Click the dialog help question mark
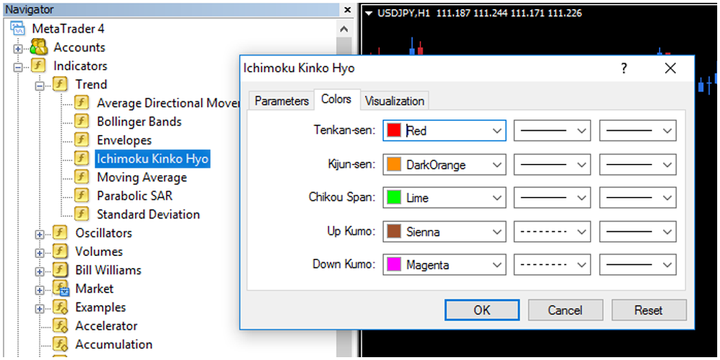Screen dimensions: 720x360 pyautogui.click(x=624, y=69)
